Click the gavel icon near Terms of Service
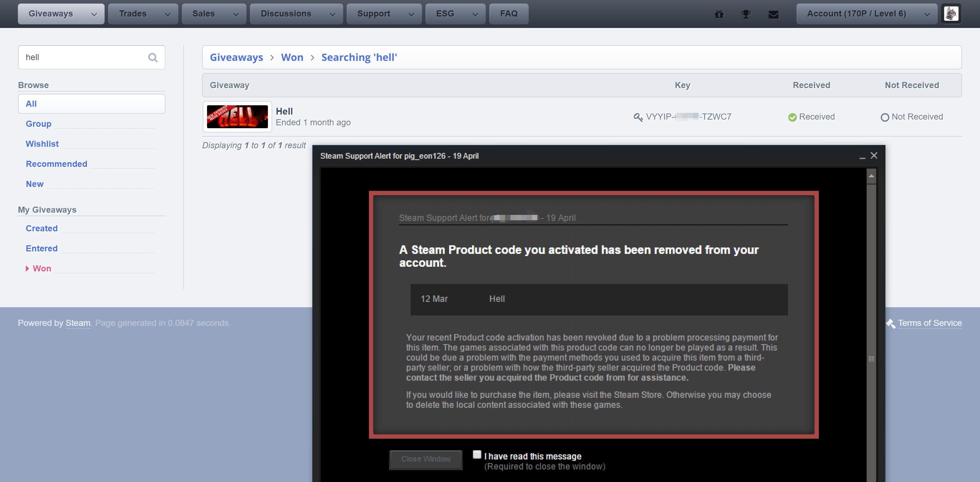 click(890, 323)
